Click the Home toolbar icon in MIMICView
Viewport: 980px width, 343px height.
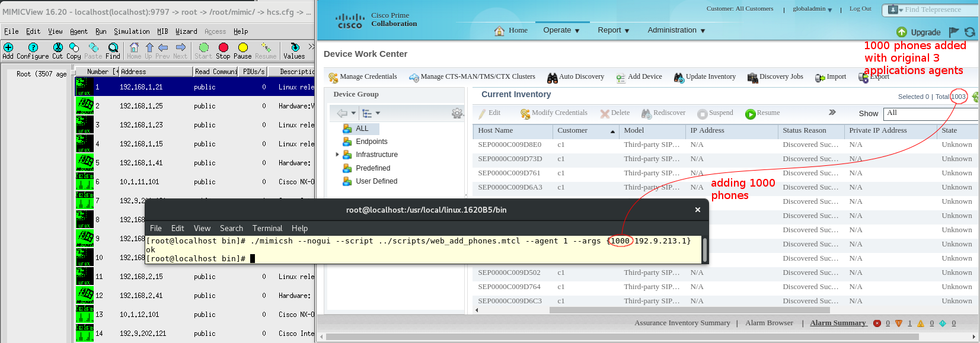click(135, 47)
